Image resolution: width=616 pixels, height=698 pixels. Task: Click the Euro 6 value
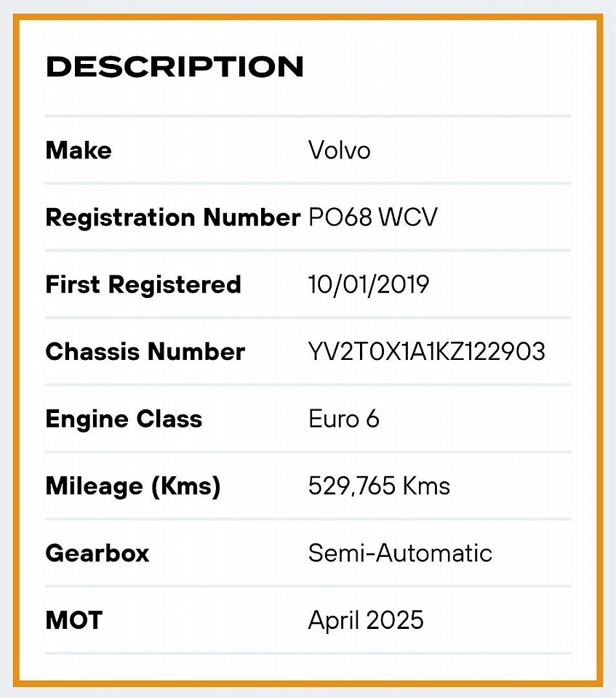tap(343, 419)
